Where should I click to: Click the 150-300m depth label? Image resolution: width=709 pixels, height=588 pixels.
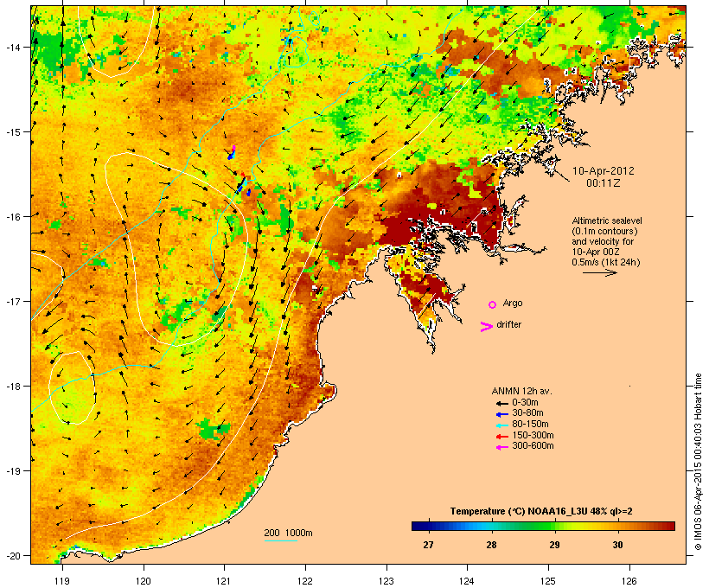pyautogui.click(x=533, y=436)
